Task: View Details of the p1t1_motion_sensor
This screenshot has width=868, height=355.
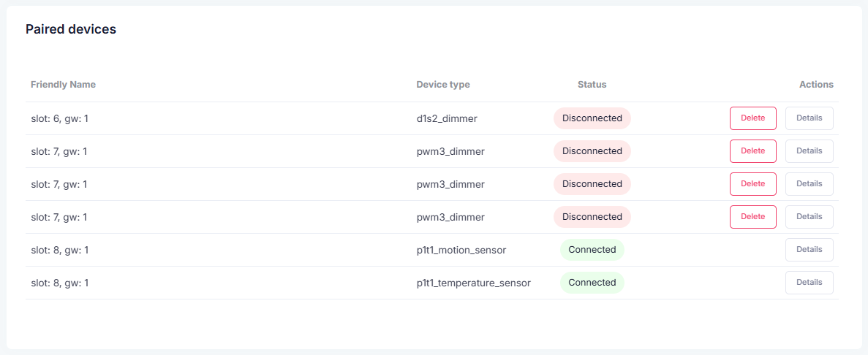Action: [809, 249]
